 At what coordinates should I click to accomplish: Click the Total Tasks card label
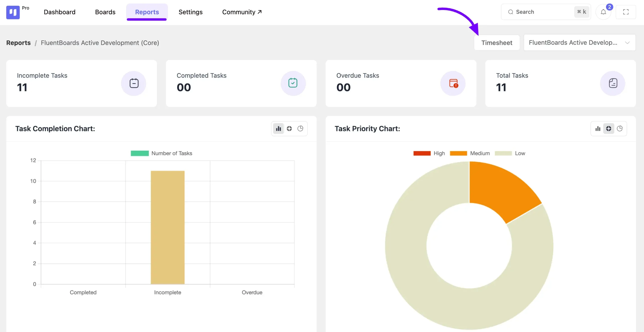point(512,75)
